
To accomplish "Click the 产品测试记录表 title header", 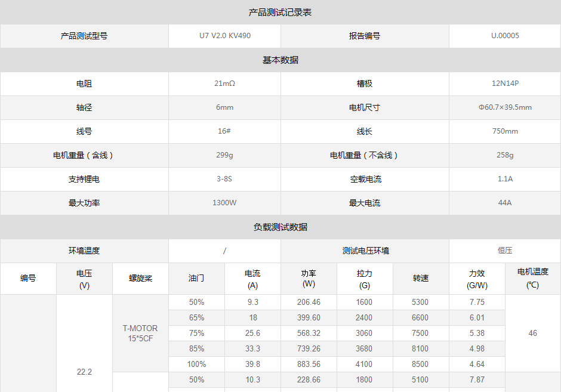I will 280,12.
